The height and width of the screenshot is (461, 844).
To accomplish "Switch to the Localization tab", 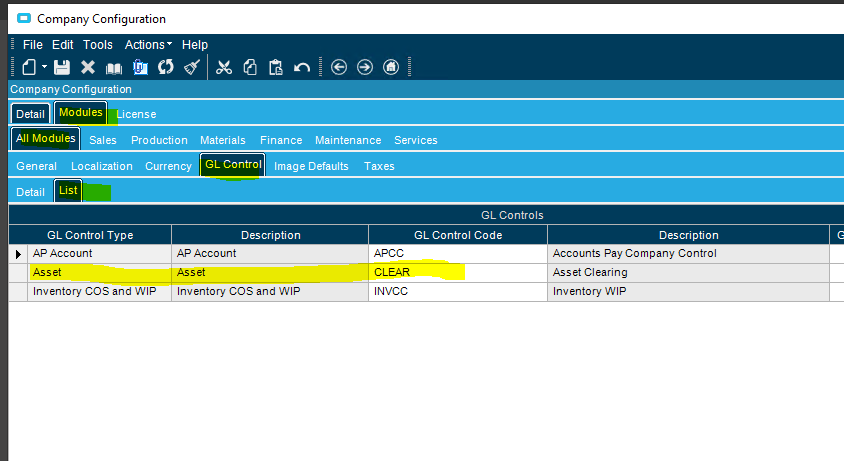I will pos(102,166).
